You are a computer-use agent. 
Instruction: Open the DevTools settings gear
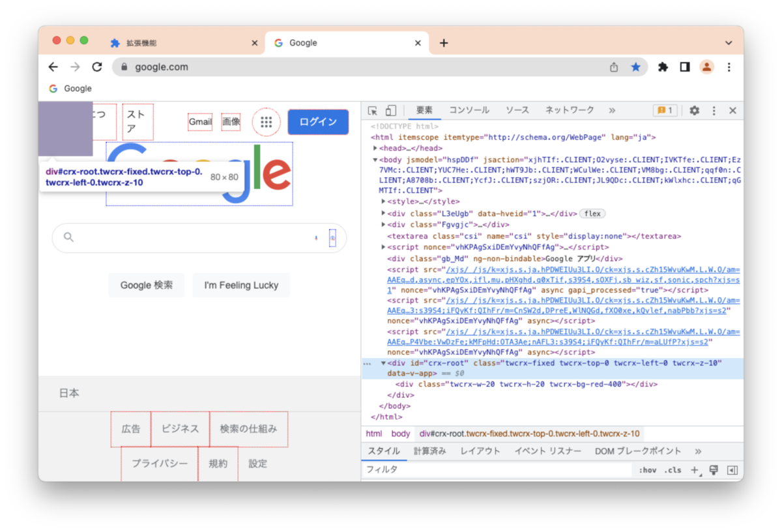[x=693, y=110]
